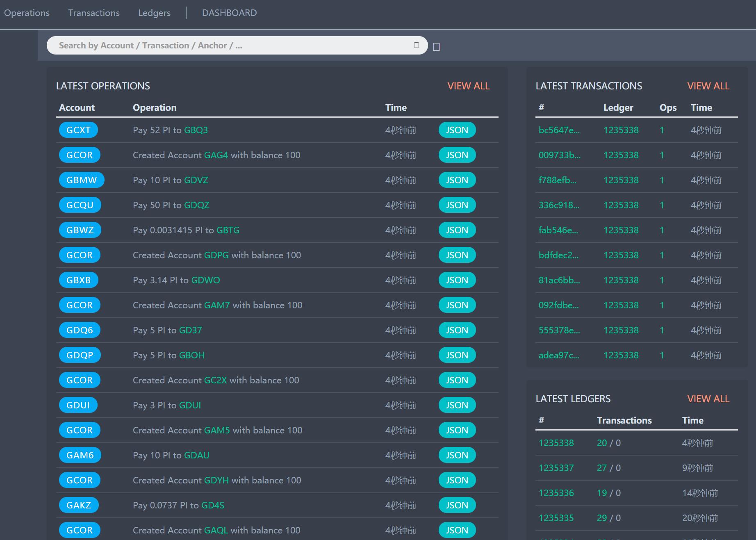Open transaction bdfdec2...
This screenshot has width=756, height=540.
click(x=559, y=255)
